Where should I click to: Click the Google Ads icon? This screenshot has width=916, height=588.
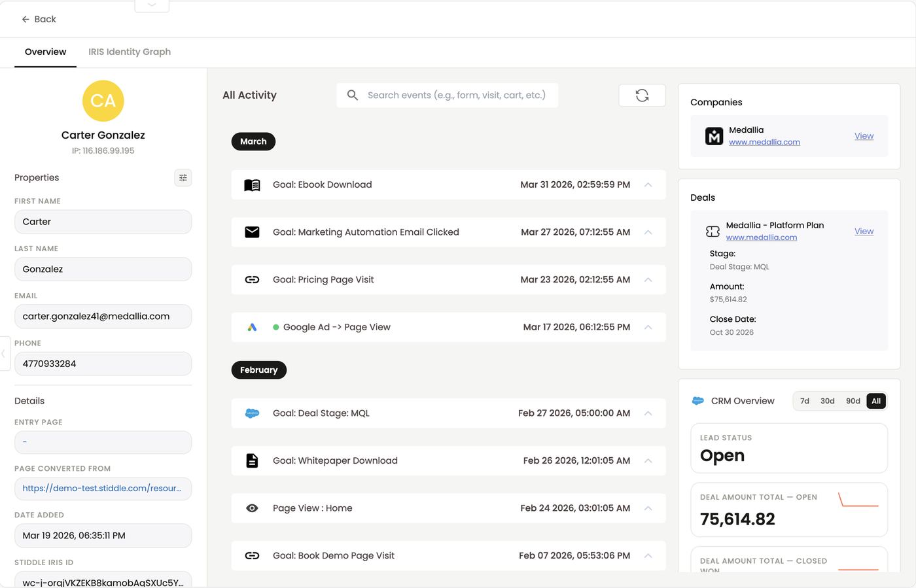pyautogui.click(x=252, y=327)
